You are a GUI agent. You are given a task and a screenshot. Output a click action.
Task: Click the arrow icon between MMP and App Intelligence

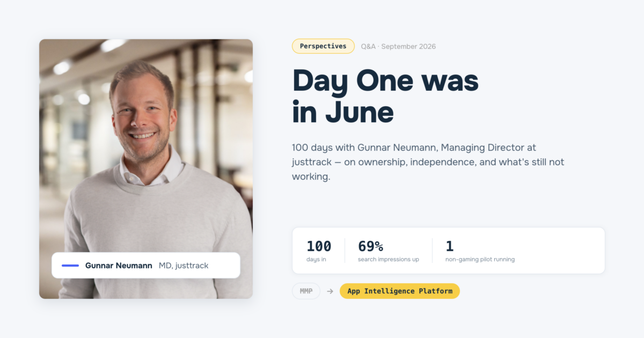330,291
